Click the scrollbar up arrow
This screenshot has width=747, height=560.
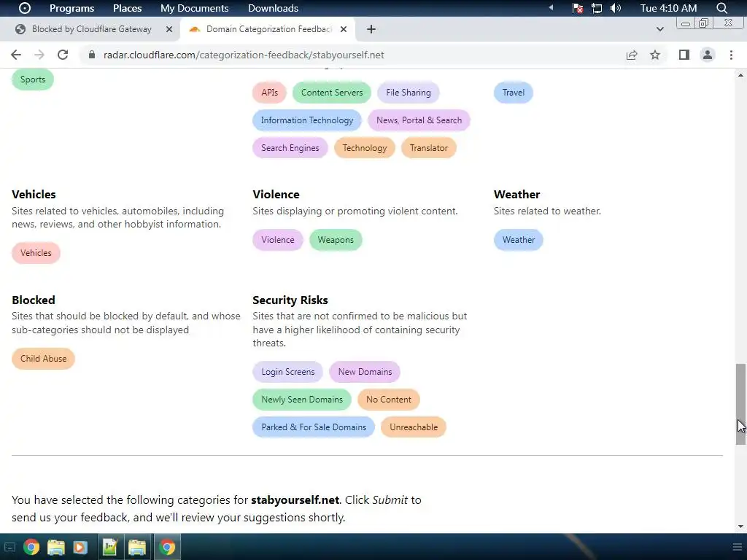(740, 75)
